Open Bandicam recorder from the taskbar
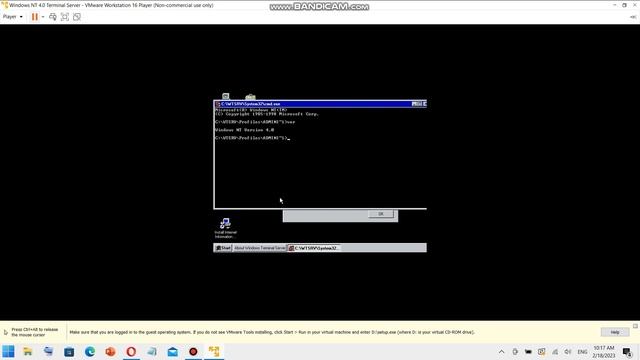The width and height of the screenshot is (640, 360). (x=193, y=351)
